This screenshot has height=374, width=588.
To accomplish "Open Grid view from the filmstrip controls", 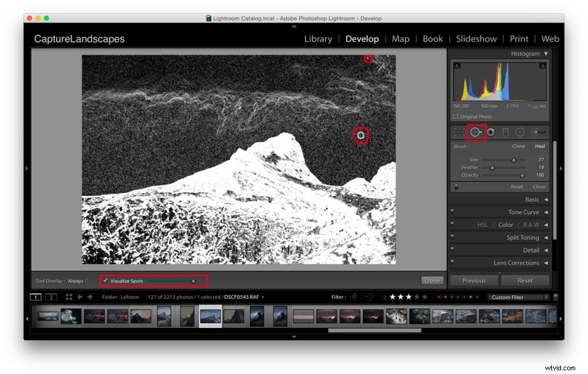I will point(70,297).
